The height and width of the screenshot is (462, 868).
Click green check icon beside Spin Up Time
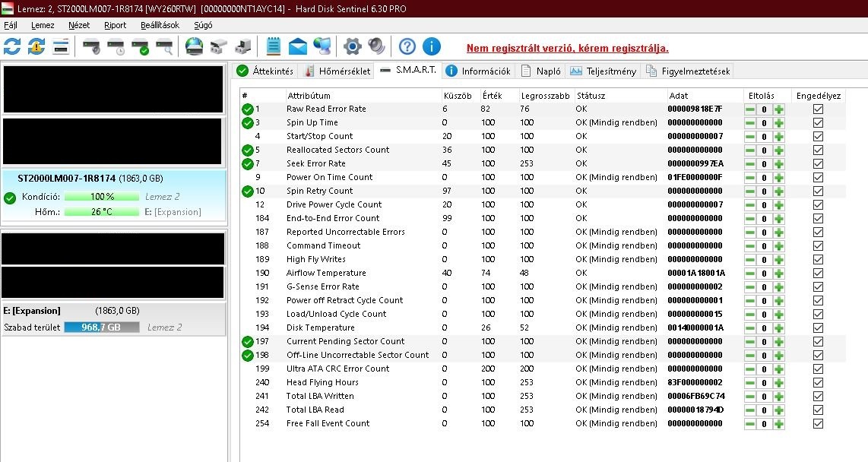point(248,123)
